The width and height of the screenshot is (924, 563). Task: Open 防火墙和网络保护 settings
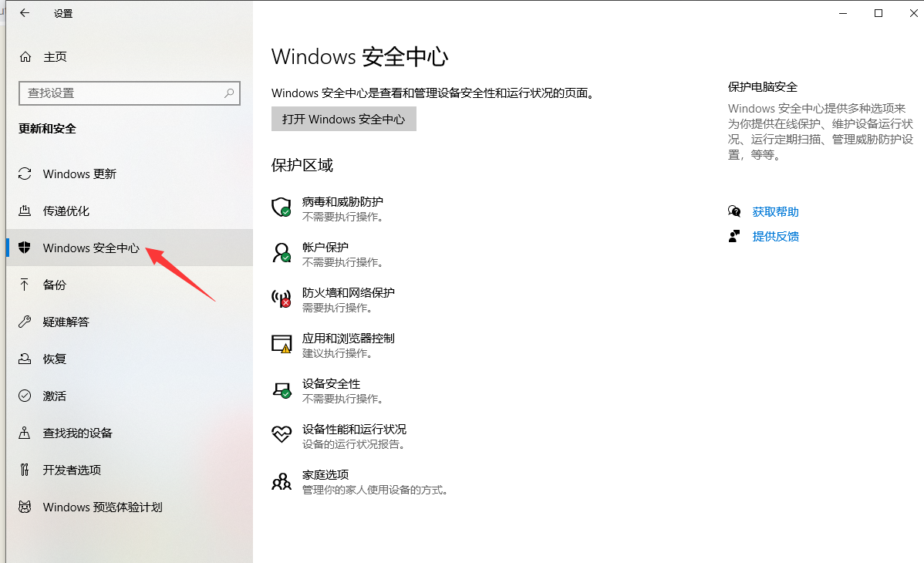349,292
